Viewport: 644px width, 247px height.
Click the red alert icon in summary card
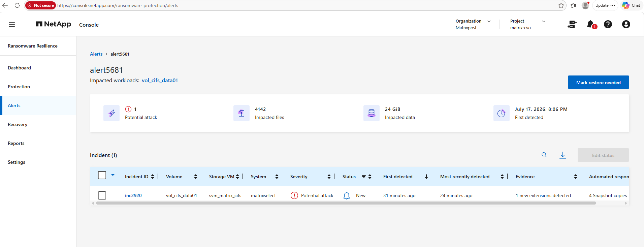coord(128,109)
